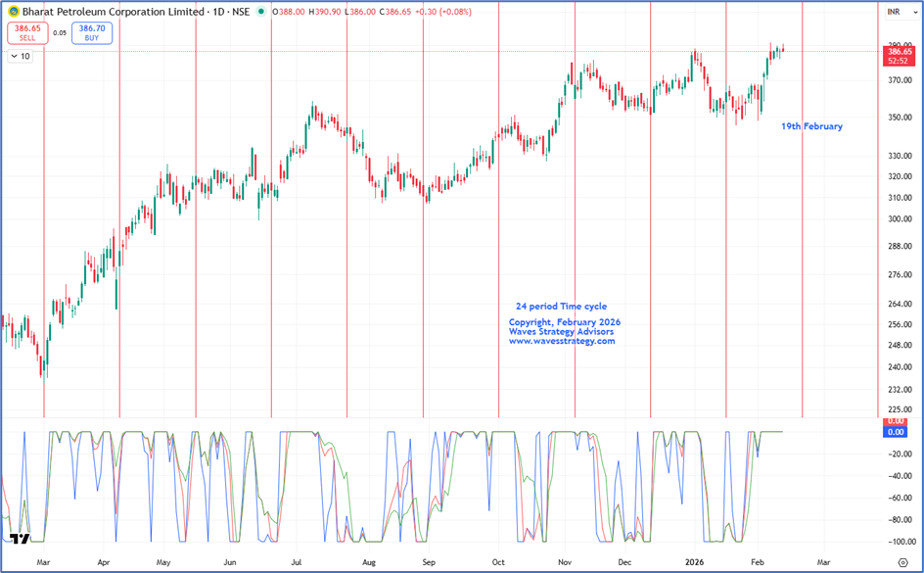Click the blue BUY 386.70 button

pos(92,33)
